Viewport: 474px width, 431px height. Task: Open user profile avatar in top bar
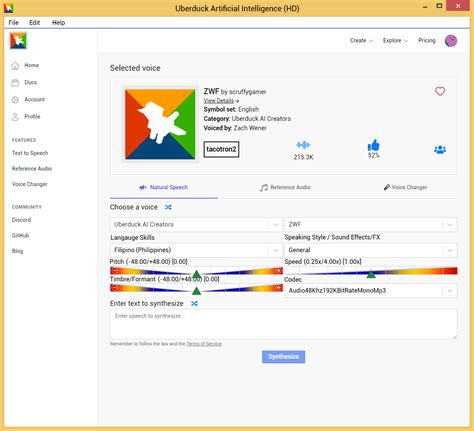pos(451,41)
